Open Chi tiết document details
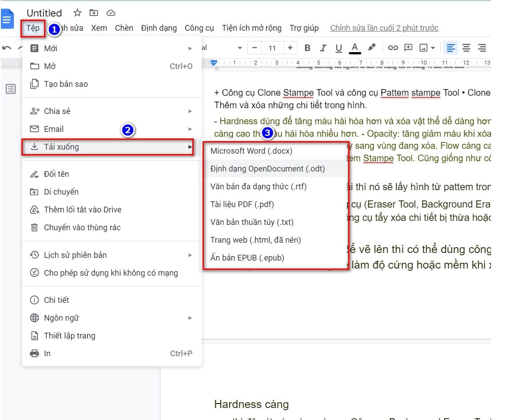Image resolution: width=516 pixels, height=420 pixels. pos(112,300)
